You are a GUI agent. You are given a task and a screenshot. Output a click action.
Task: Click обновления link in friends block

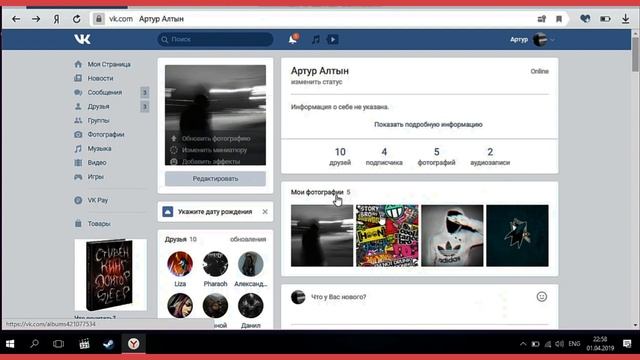pos(248,239)
